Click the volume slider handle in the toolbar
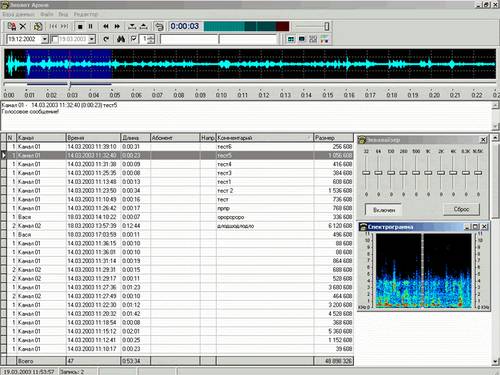Screen dimensions: 500x375 click(327, 26)
